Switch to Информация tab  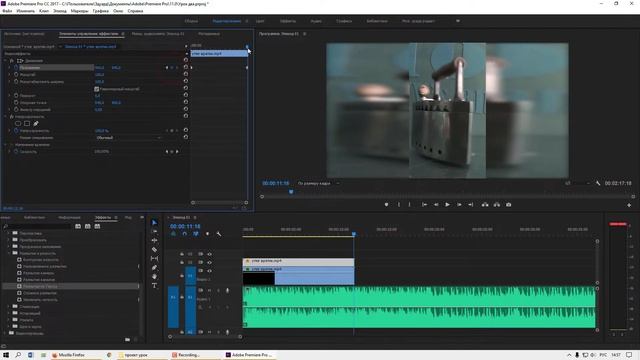point(69,218)
